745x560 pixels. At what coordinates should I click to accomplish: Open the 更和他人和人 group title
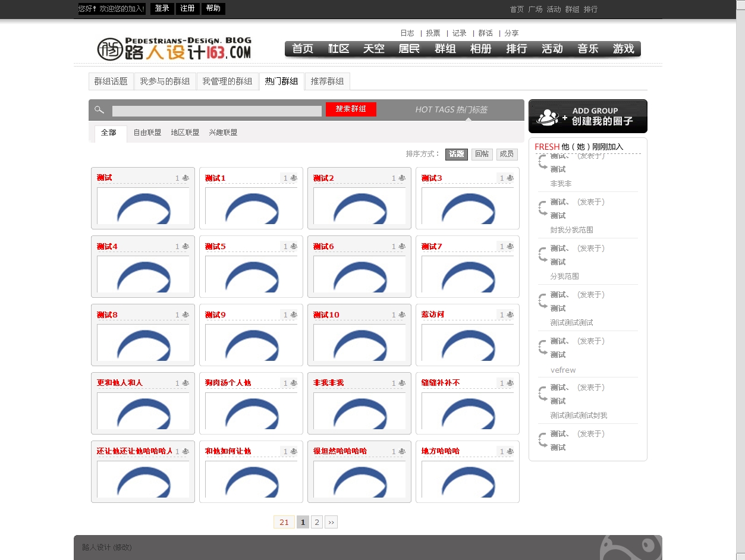[120, 383]
